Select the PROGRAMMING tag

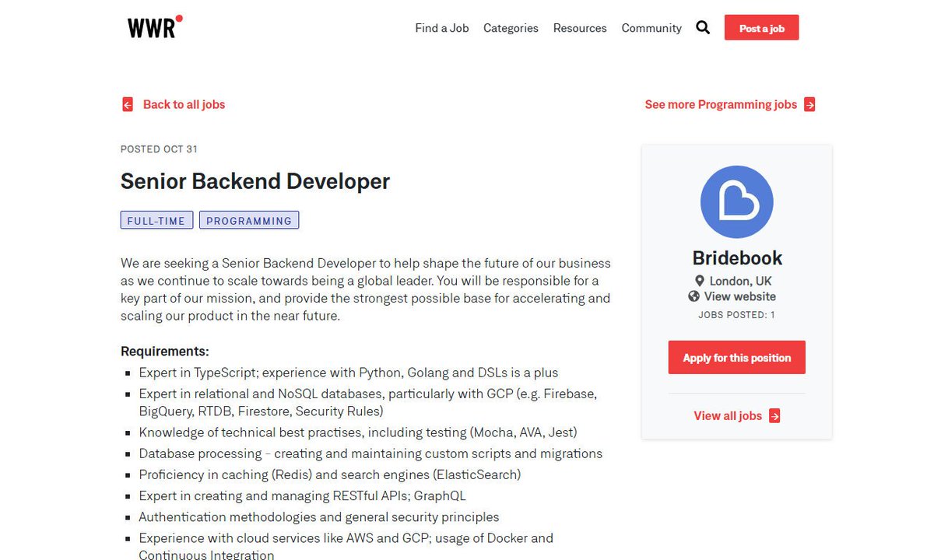249,221
